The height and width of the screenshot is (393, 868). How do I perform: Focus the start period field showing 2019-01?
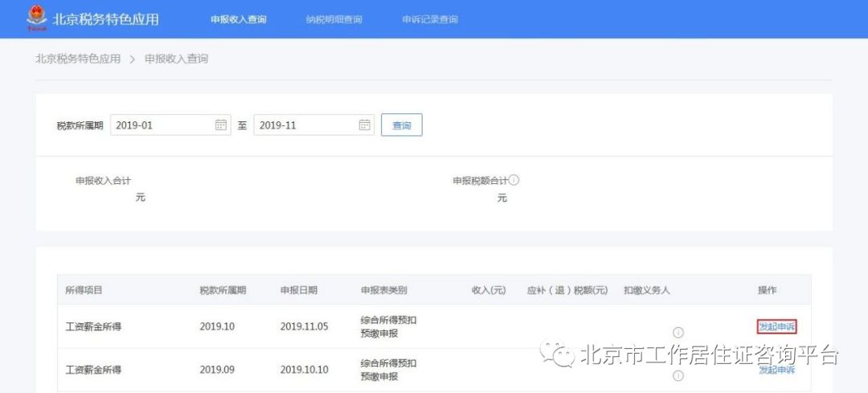(x=170, y=125)
